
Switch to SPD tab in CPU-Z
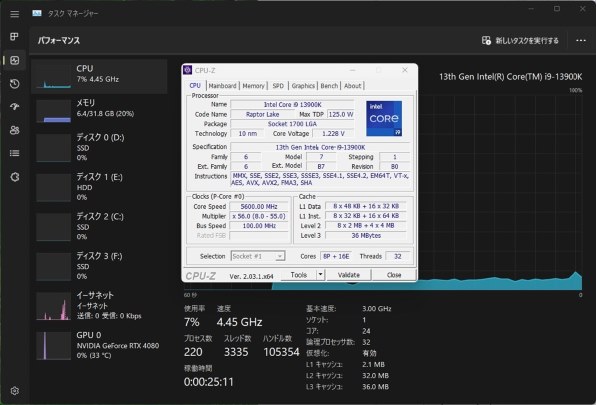point(278,86)
